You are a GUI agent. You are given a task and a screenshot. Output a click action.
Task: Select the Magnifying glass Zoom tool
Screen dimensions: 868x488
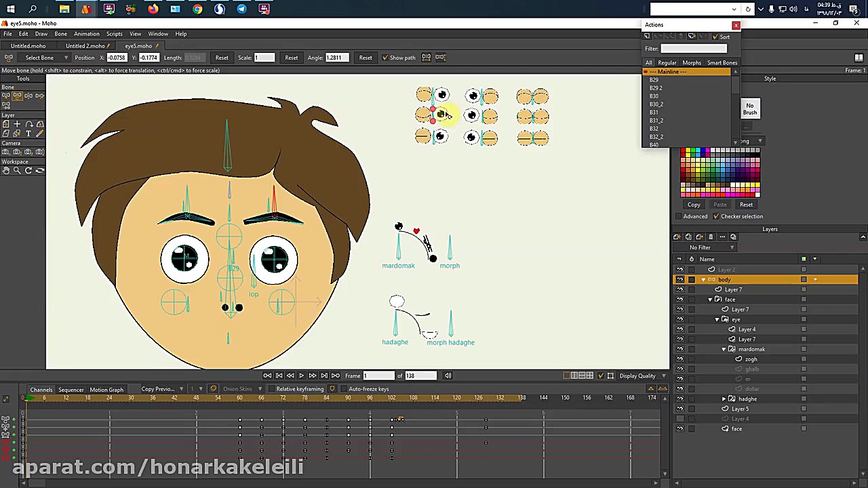17,171
